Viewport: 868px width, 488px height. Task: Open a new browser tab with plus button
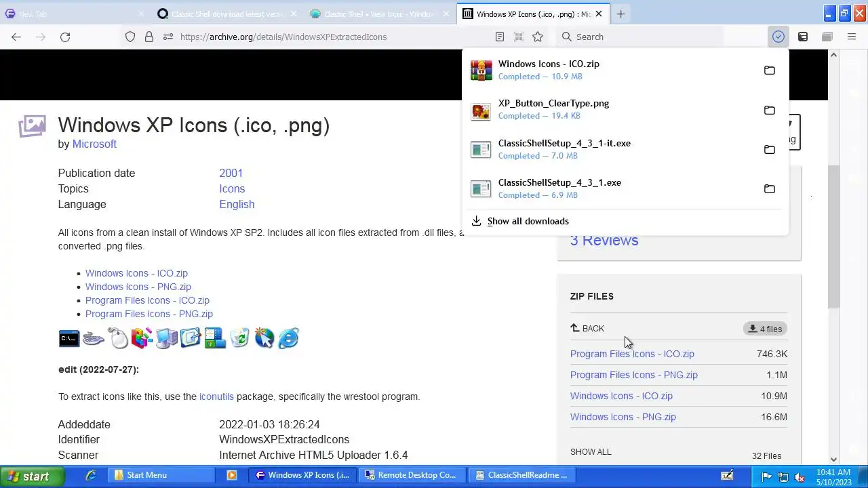point(620,14)
